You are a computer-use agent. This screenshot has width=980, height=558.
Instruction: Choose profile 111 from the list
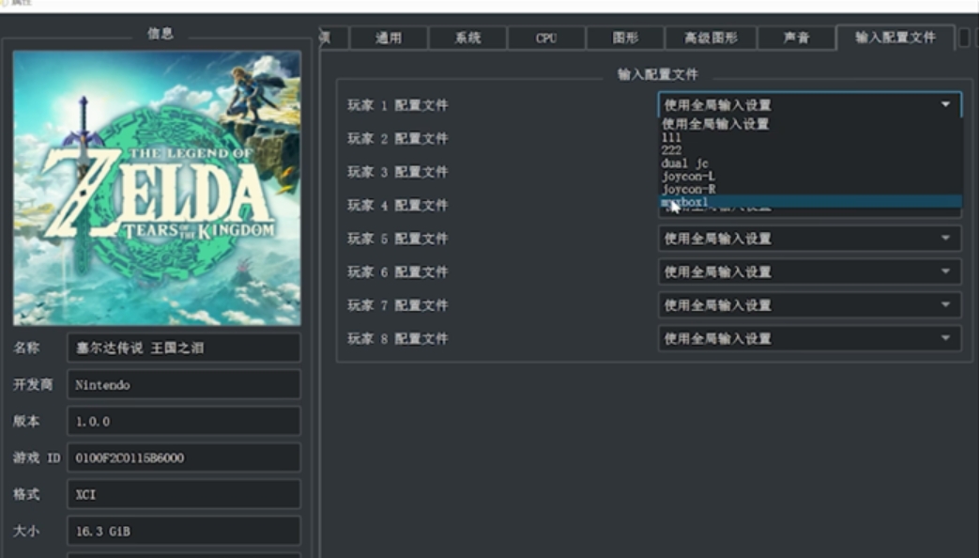click(811, 137)
